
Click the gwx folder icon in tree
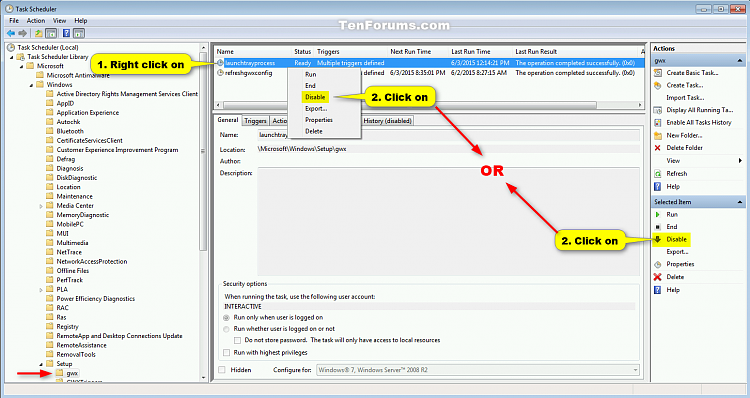click(x=59, y=373)
